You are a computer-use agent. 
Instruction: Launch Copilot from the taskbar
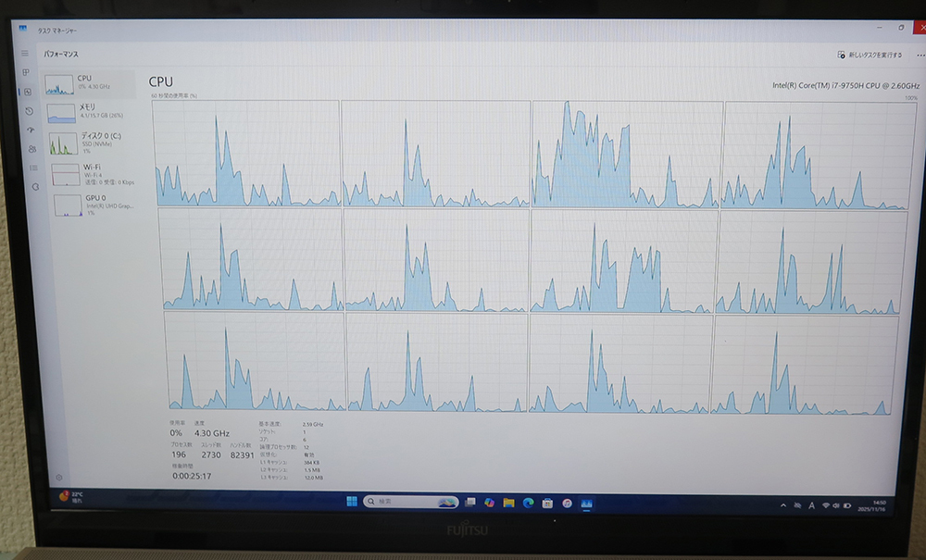pos(490,503)
